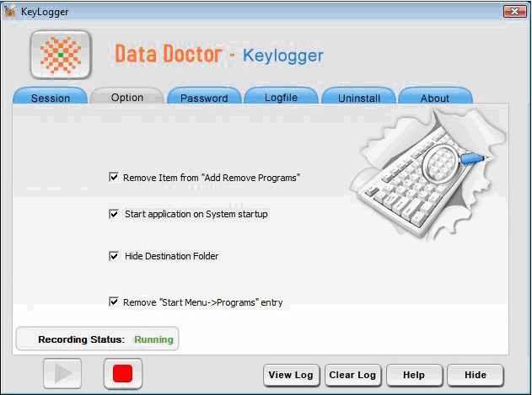Close the KeyLogger window
The width and height of the screenshot is (532, 395).
tap(514, 12)
